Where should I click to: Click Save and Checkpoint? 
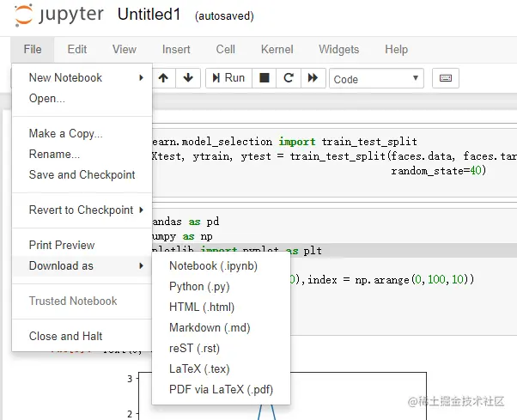[82, 174]
